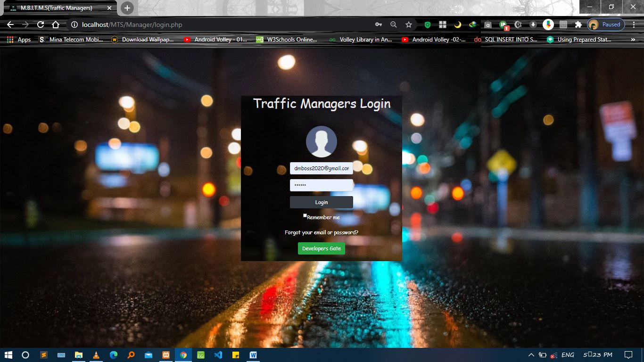Viewport: 644px width, 362px height.
Task: Click the password input field
Action: coord(321,185)
